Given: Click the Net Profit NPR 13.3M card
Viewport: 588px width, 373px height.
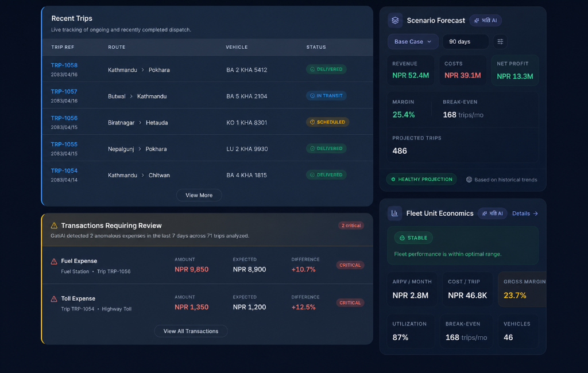Looking at the screenshot, I should [x=515, y=70].
